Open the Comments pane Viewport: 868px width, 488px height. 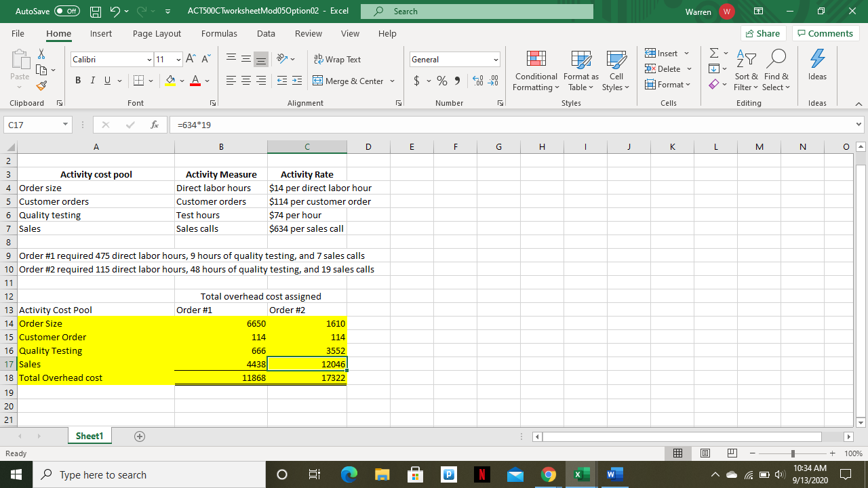tap(825, 33)
